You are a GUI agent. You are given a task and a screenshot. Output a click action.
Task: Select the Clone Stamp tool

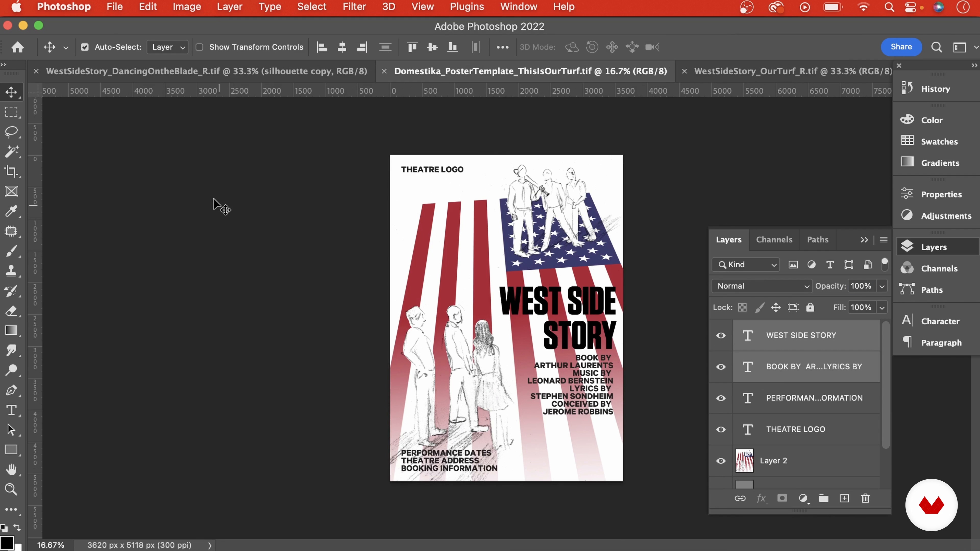(11, 271)
